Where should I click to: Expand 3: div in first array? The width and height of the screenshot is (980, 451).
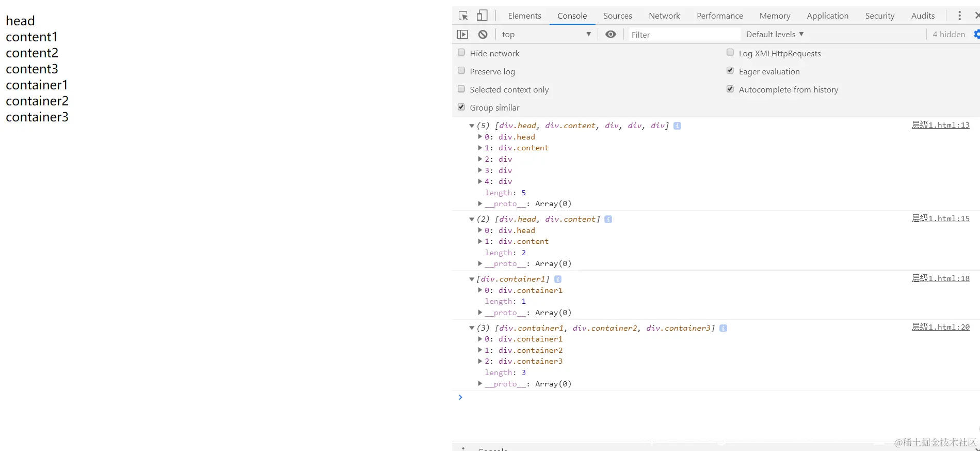[480, 170]
